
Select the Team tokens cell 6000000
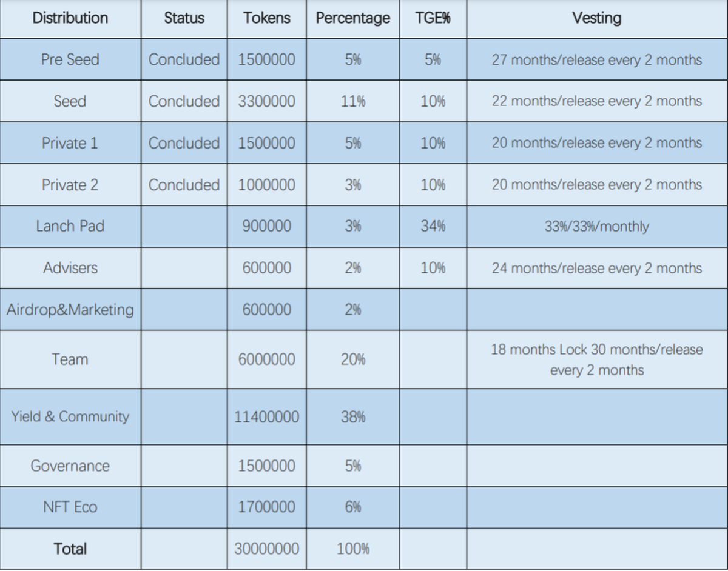point(267,359)
